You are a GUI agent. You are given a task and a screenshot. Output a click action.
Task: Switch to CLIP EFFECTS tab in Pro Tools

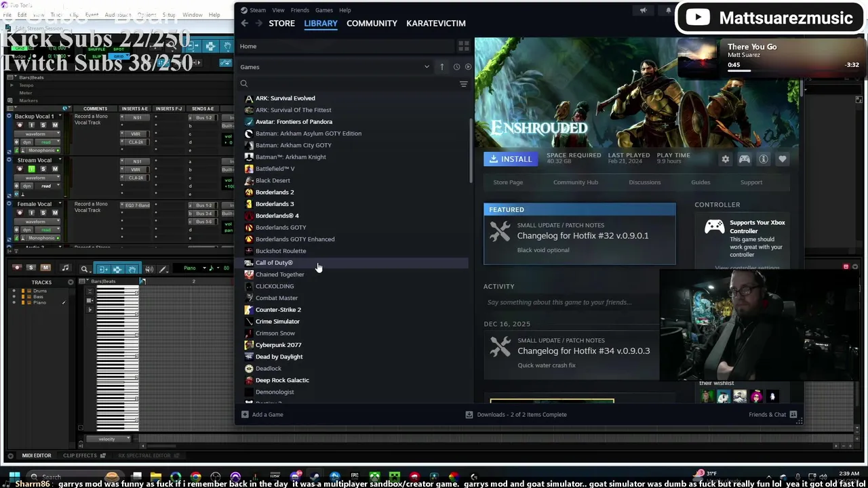[80, 455]
